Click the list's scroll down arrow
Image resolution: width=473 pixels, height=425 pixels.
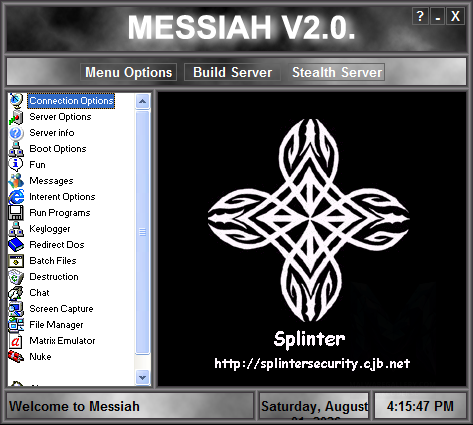[142, 377]
